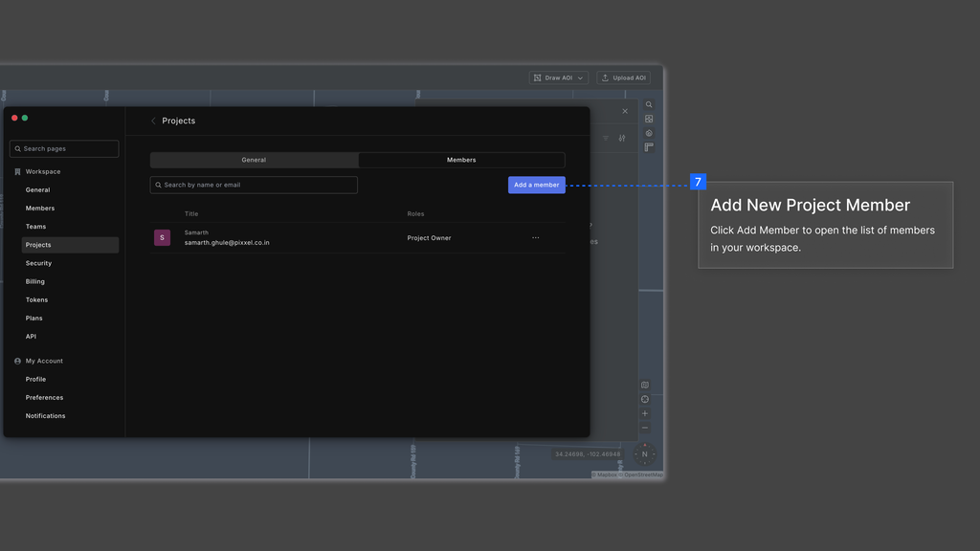980x551 pixels.
Task: Open Tokens in the sidebar
Action: tap(37, 299)
